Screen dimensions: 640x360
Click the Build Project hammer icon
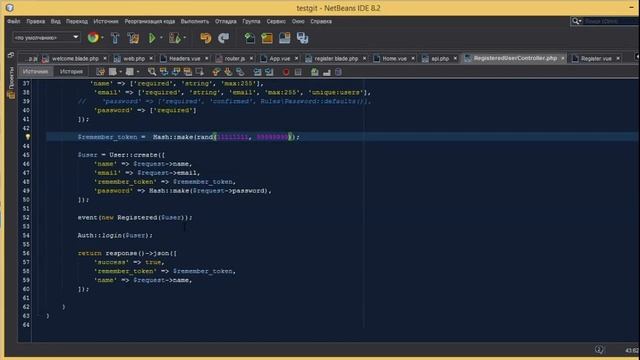click(115, 38)
